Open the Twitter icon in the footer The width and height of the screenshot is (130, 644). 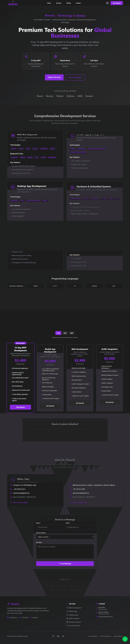point(63,636)
